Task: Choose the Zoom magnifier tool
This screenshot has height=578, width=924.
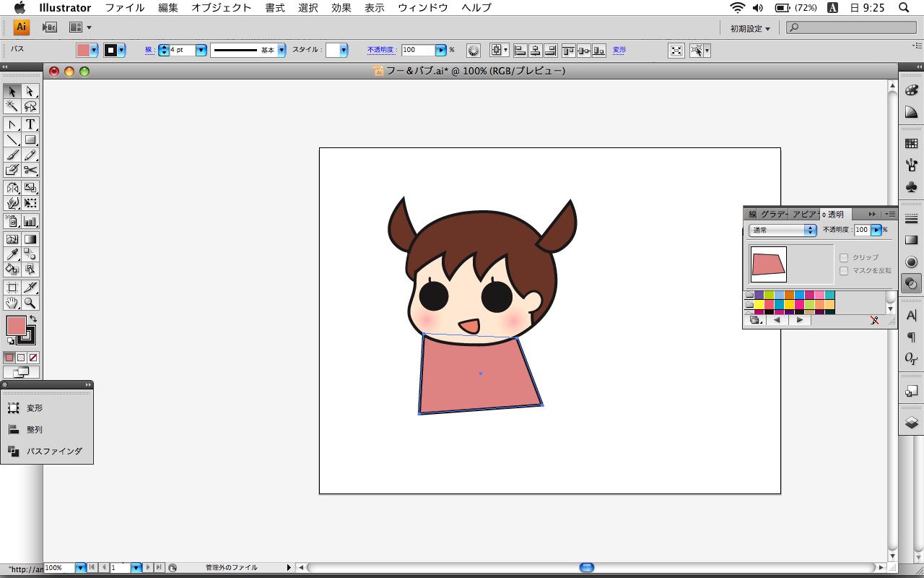Action: 30,303
